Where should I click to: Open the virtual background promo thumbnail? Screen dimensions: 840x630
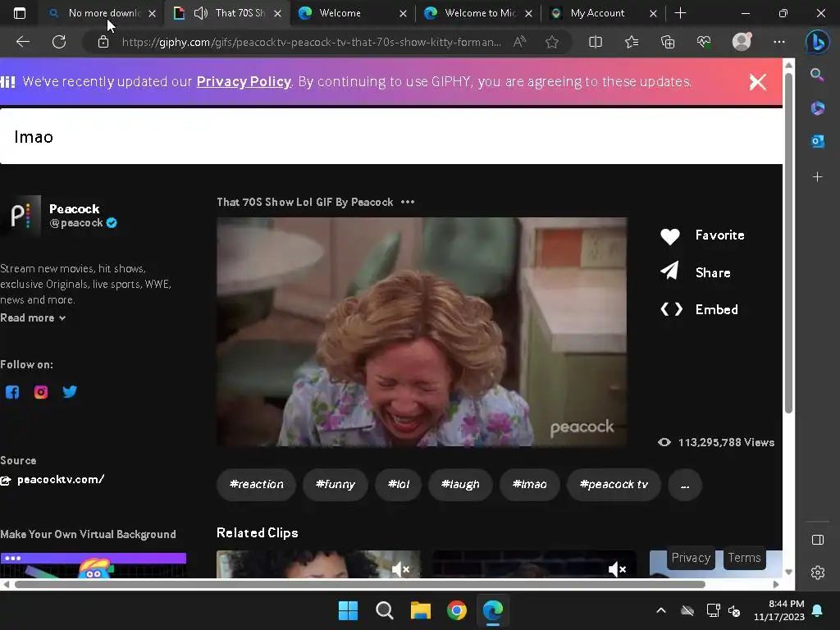(94, 565)
